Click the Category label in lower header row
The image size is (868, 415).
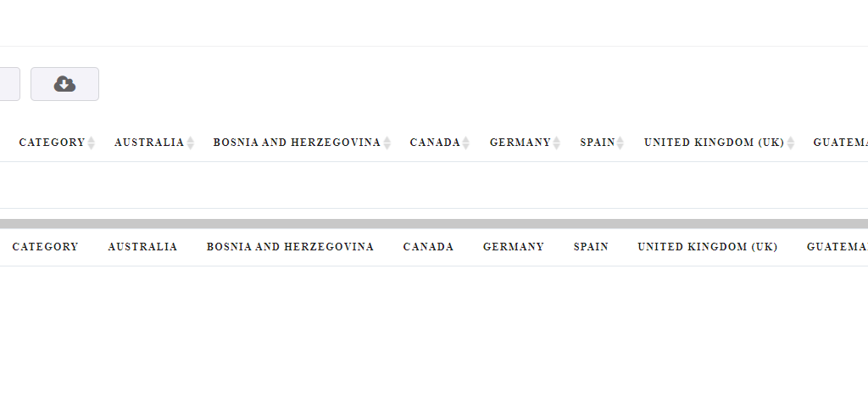click(46, 247)
